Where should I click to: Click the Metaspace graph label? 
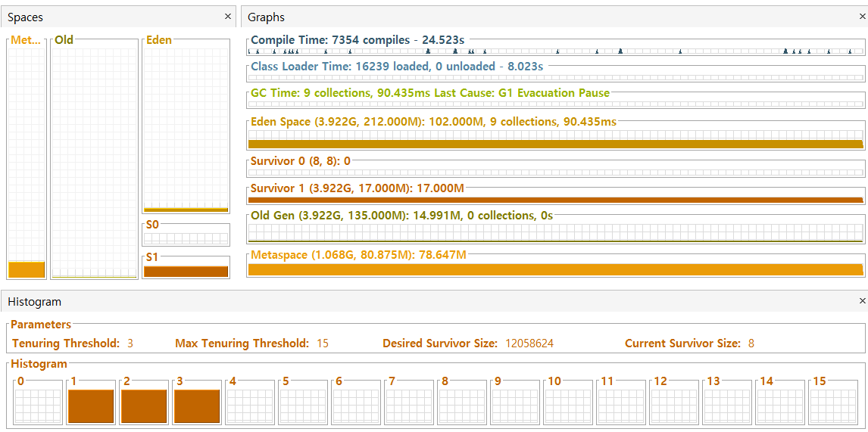coord(359,256)
